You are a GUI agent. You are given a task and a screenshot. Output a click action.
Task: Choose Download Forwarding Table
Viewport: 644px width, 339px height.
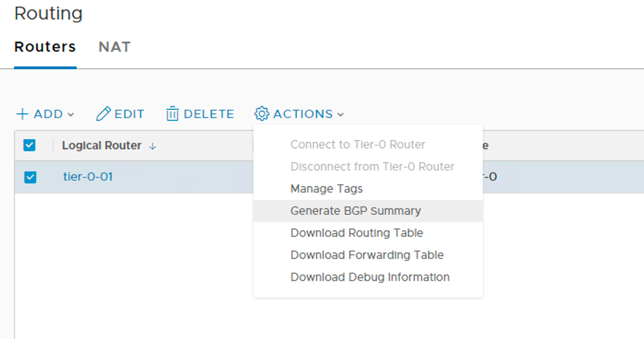[x=367, y=255]
